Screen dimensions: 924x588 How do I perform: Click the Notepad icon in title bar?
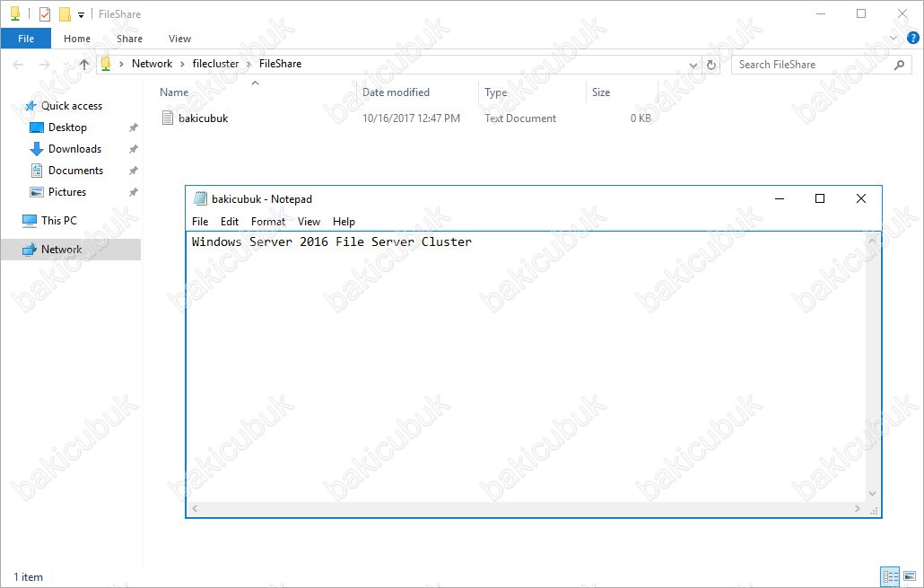[x=200, y=198]
